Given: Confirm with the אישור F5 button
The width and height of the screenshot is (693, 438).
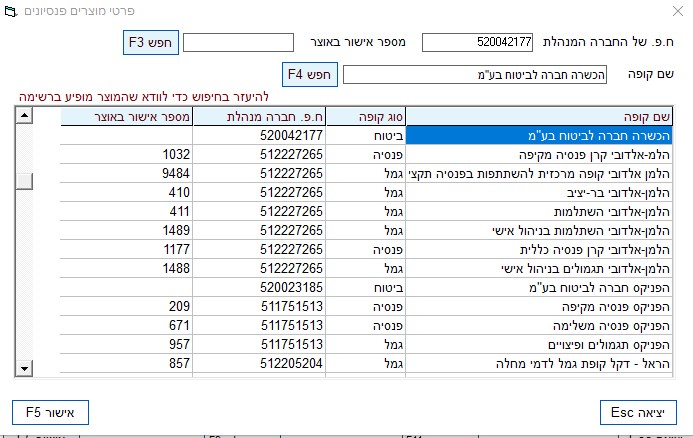Looking at the screenshot, I should (x=50, y=412).
